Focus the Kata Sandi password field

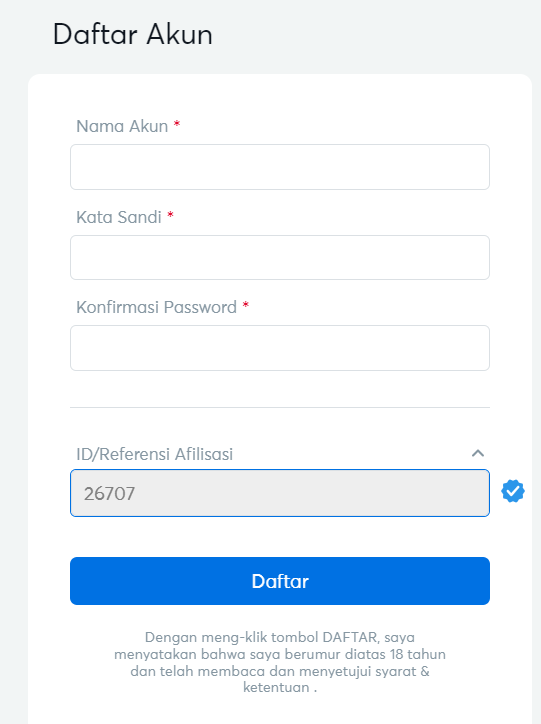280,257
